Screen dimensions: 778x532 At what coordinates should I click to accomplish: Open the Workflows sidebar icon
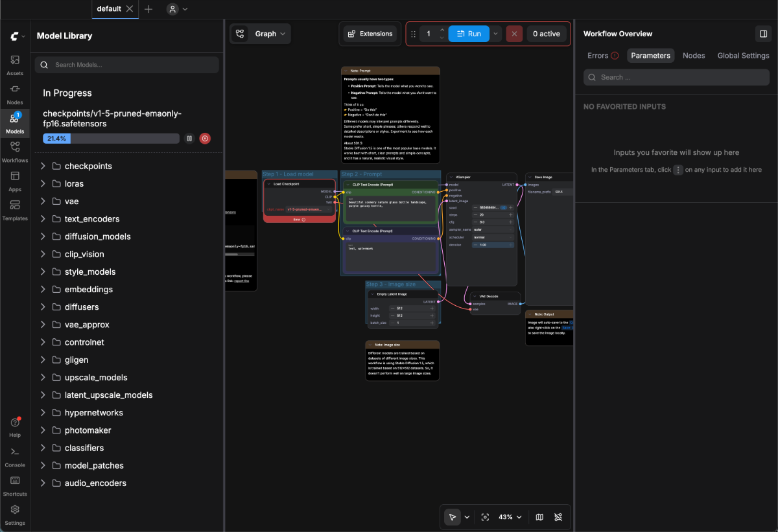click(x=15, y=152)
